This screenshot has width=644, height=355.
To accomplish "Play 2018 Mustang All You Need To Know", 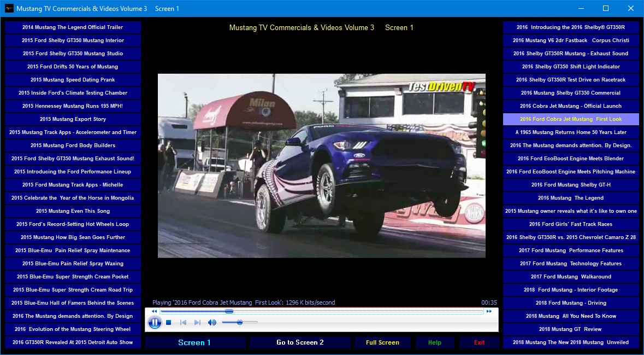I will click(x=571, y=316).
